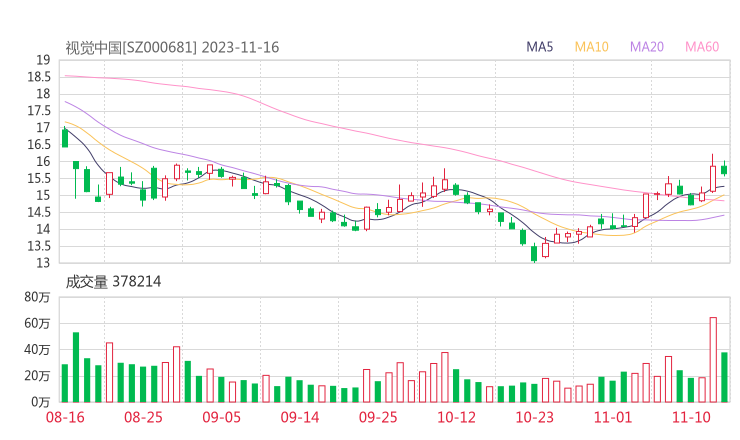Screen dimensions: 740x440
Task: Click the 09-14 date label
Action: (300, 417)
